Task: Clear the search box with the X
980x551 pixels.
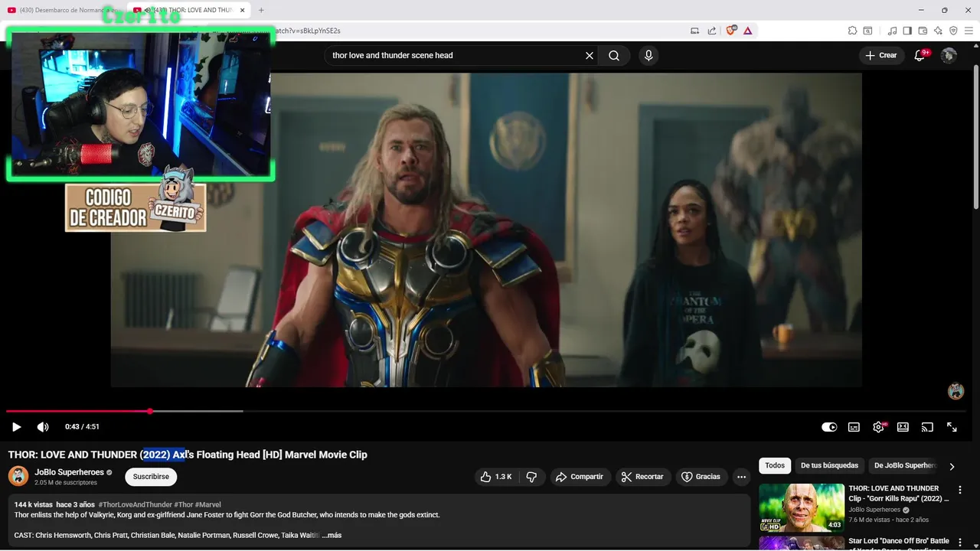Action: [590, 55]
